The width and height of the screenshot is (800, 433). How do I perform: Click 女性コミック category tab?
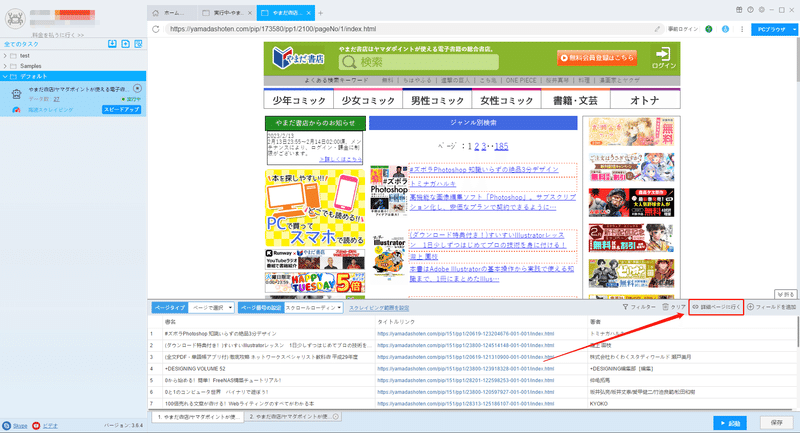tap(506, 99)
